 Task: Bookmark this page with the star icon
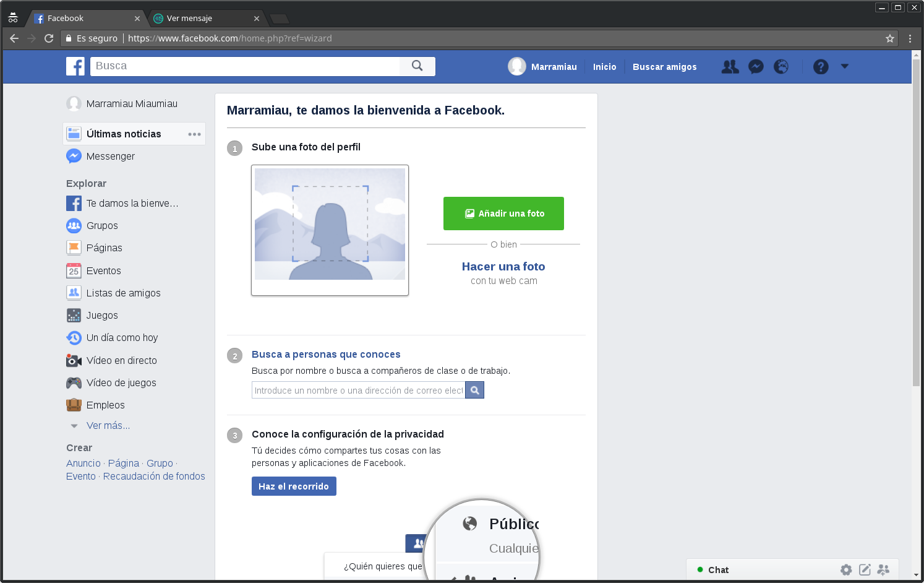click(890, 38)
